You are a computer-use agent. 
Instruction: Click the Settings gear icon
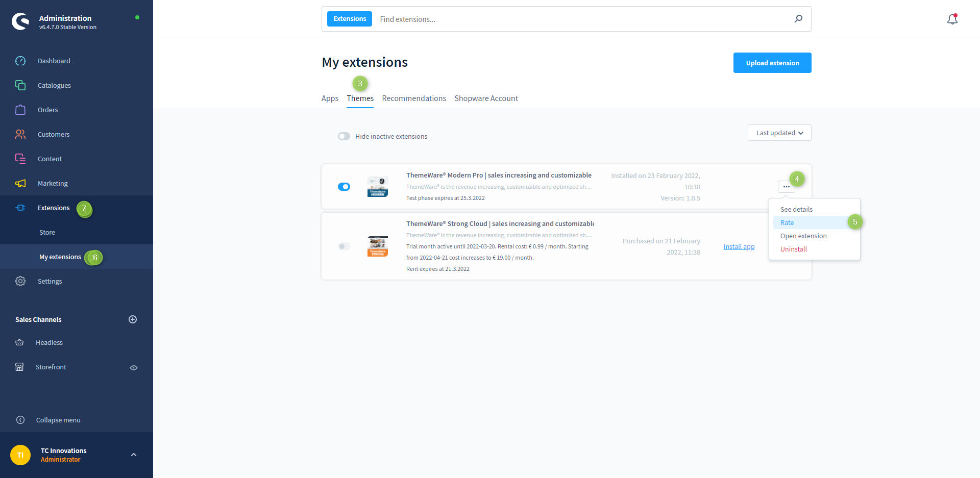pos(20,281)
